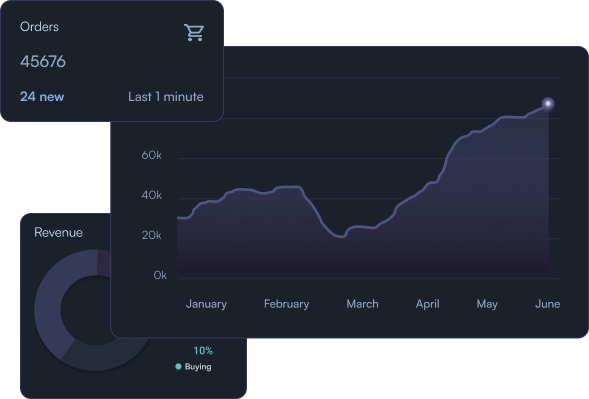Open the Revenue card heading
Screen dimensions: 589x399
pos(58,232)
